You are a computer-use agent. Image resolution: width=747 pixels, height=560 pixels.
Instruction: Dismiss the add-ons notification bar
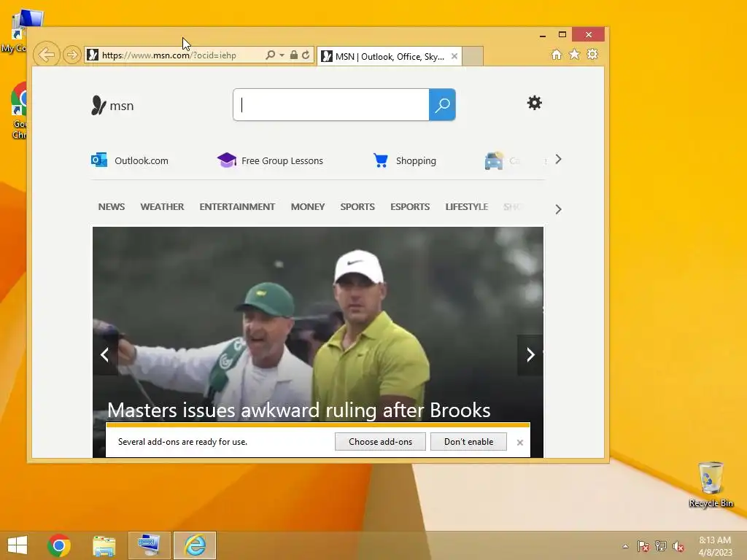pos(519,443)
